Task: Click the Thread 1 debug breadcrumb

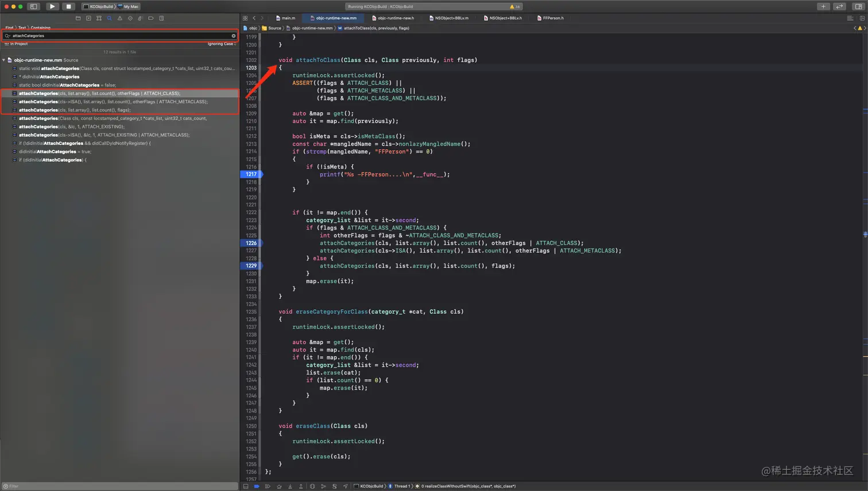Action: pos(400,486)
